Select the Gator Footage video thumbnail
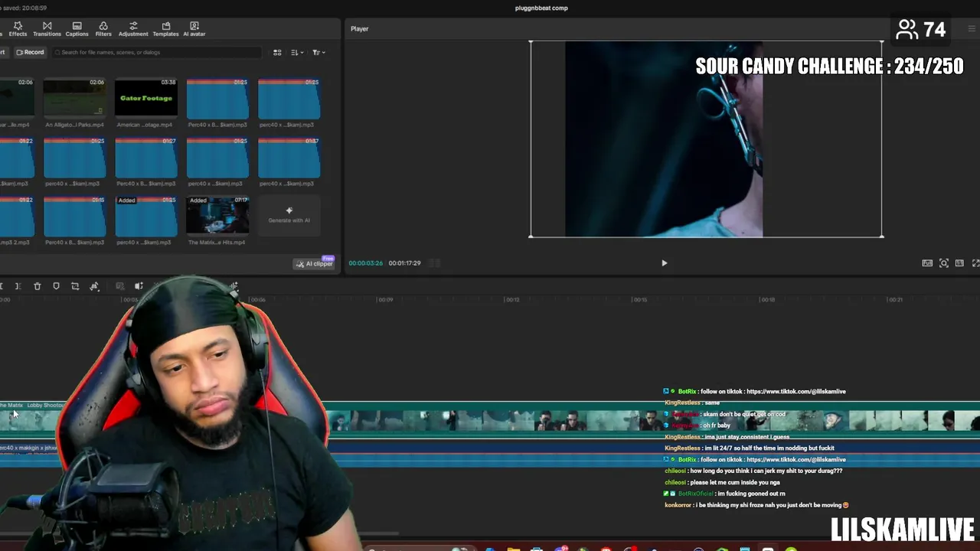980x551 pixels. coord(146,98)
